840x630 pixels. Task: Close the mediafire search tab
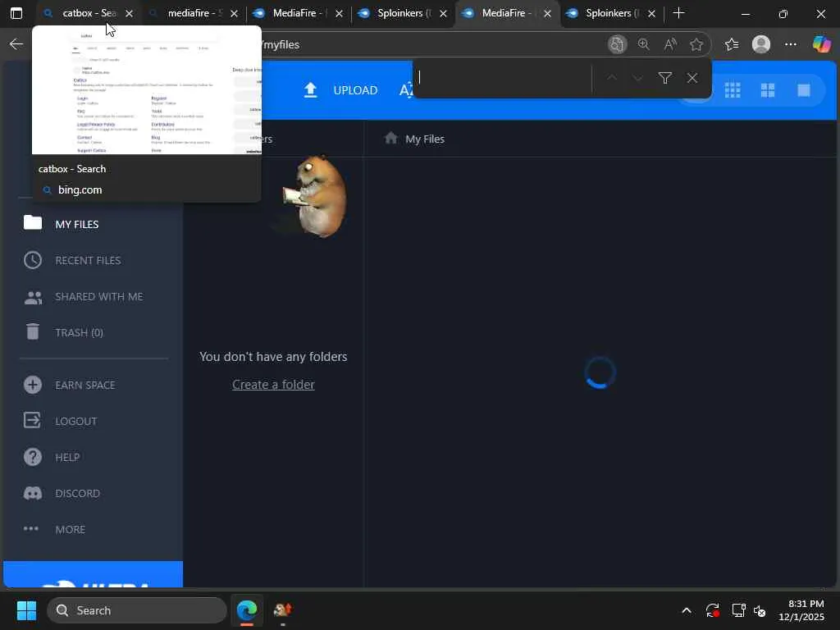234,14
